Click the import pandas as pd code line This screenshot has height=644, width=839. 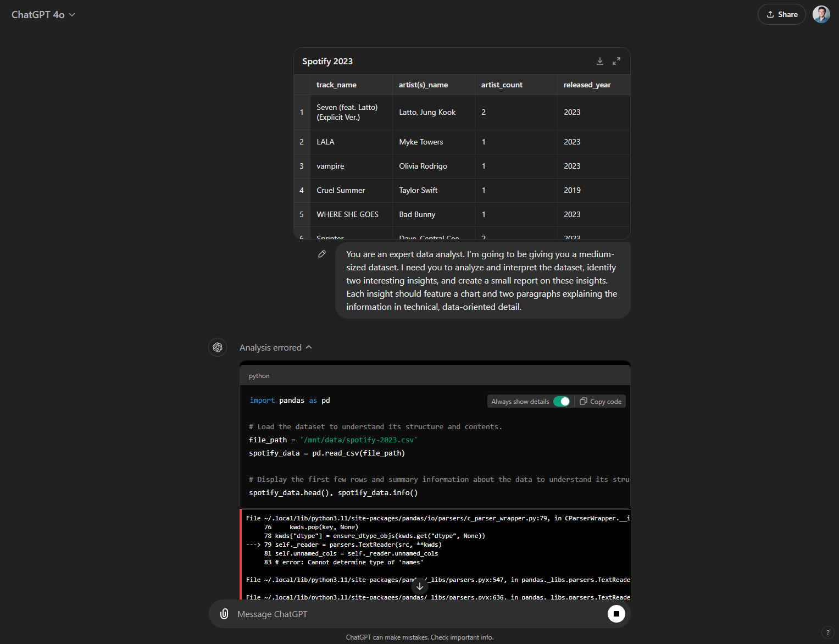[x=290, y=401]
